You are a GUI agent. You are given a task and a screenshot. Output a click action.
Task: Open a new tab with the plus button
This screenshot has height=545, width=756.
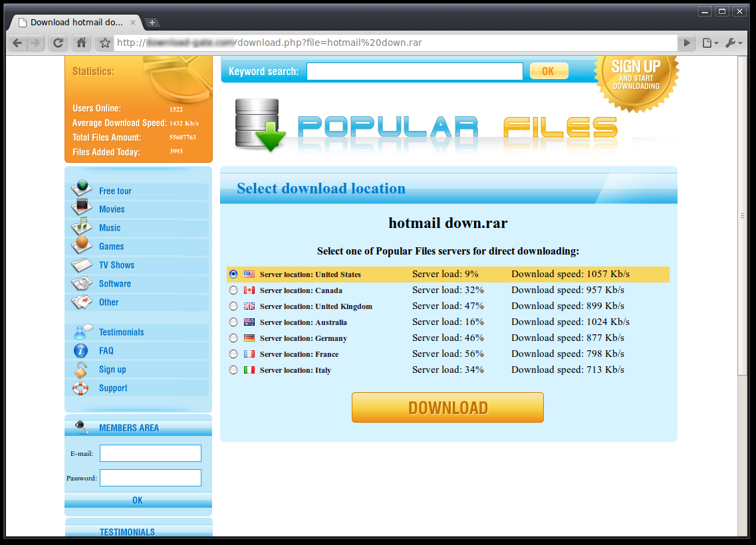click(x=152, y=22)
